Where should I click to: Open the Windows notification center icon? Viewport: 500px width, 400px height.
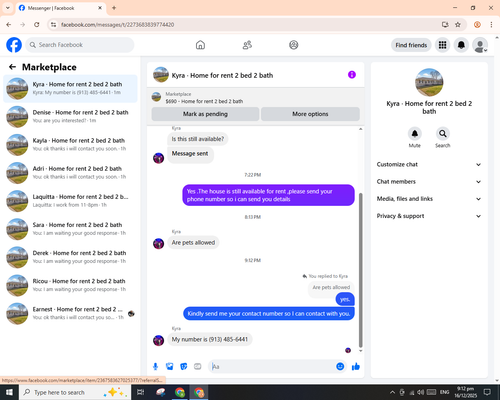pos(487,392)
